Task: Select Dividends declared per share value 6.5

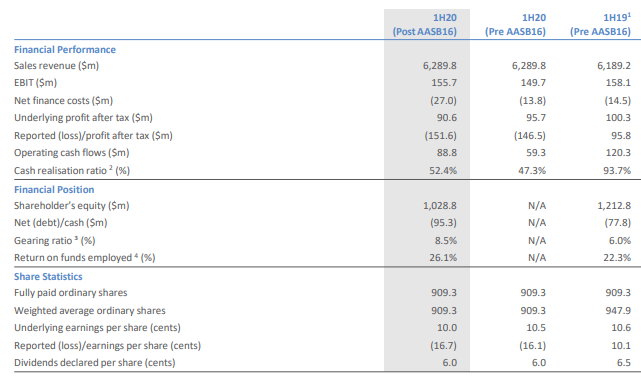Action: click(624, 363)
